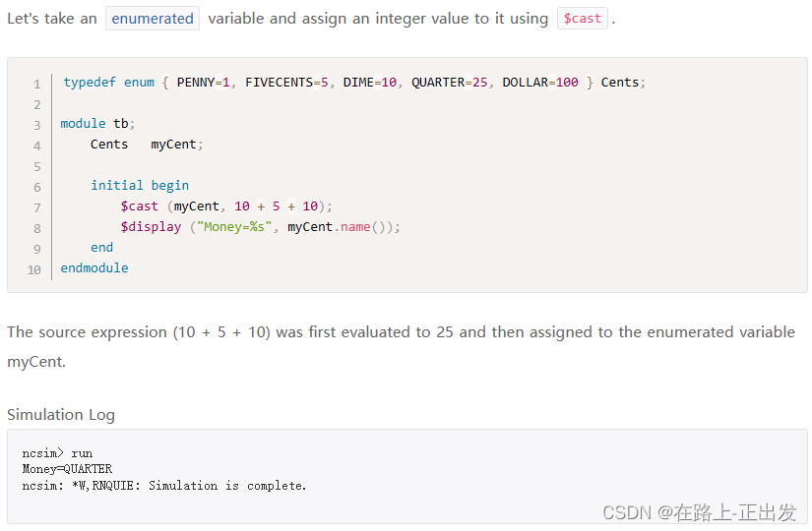The height and width of the screenshot is (531, 812).
Task: Click line number 10 in code gutter
Action: point(34,269)
